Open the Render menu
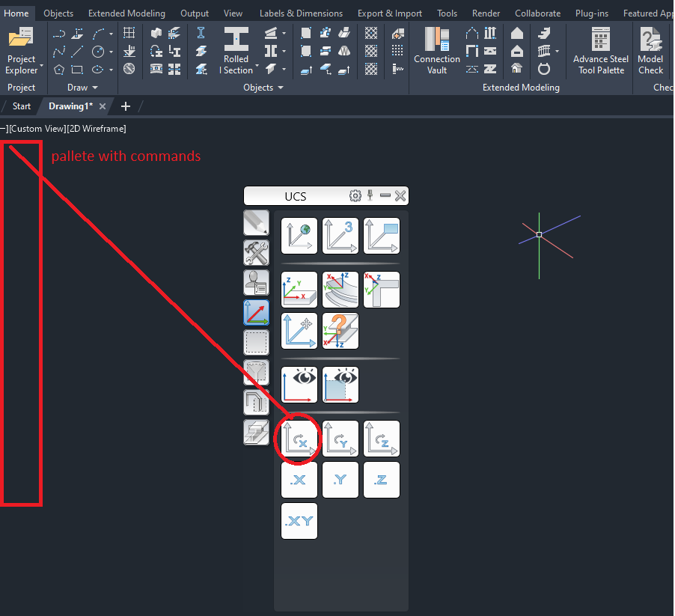Screen dimensions: 675x616 (486, 12)
